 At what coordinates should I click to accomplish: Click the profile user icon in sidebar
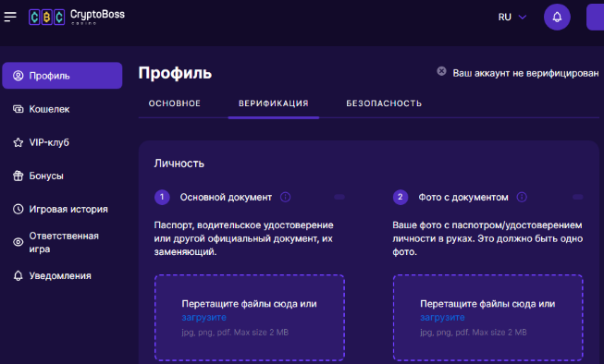[x=18, y=76]
